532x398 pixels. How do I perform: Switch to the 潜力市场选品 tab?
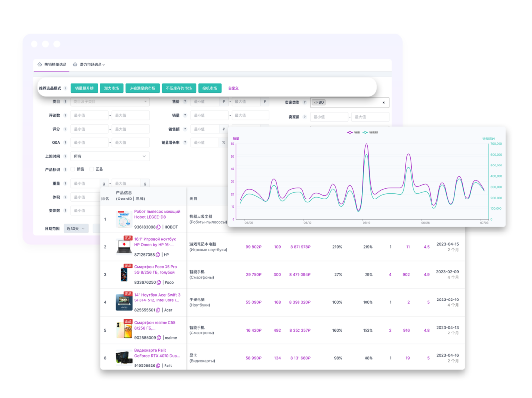point(89,64)
